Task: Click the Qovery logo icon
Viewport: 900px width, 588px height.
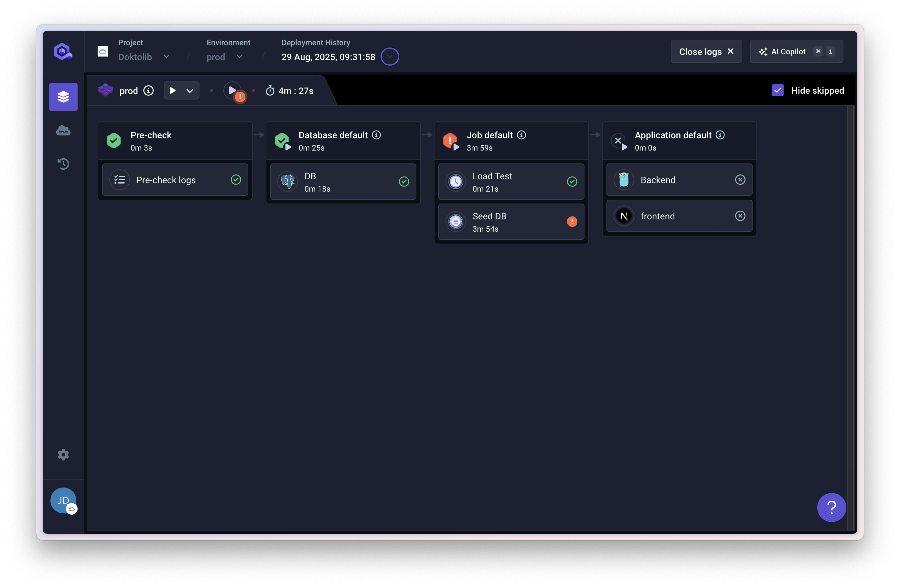Action: (63, 52)
